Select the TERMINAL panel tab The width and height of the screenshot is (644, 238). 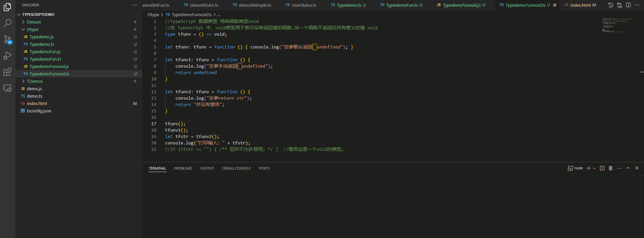click(158, 168)
